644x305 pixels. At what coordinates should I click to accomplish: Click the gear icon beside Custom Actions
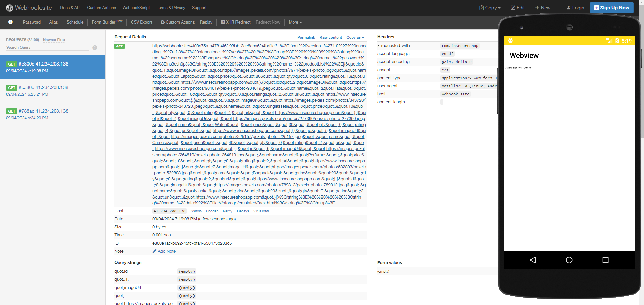click(x=163, y=22)
